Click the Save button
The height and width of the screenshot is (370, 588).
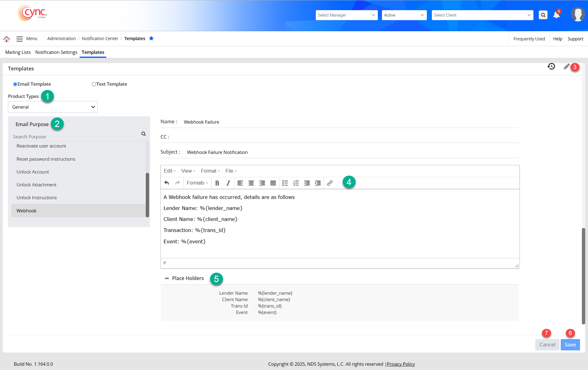570,345
